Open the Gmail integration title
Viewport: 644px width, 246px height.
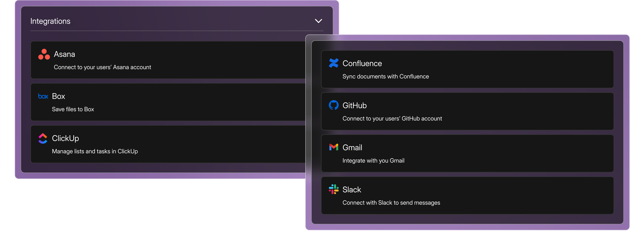[352, 148]
